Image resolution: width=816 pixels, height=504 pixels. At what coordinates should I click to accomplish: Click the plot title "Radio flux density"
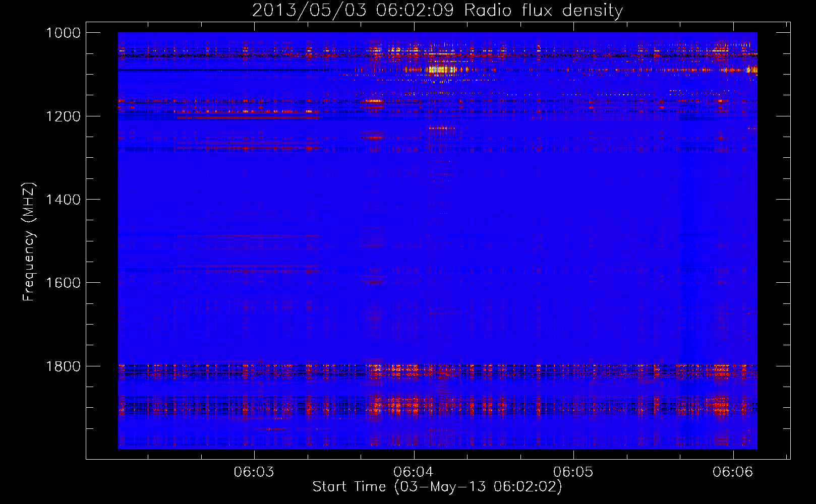coord(544,10)
